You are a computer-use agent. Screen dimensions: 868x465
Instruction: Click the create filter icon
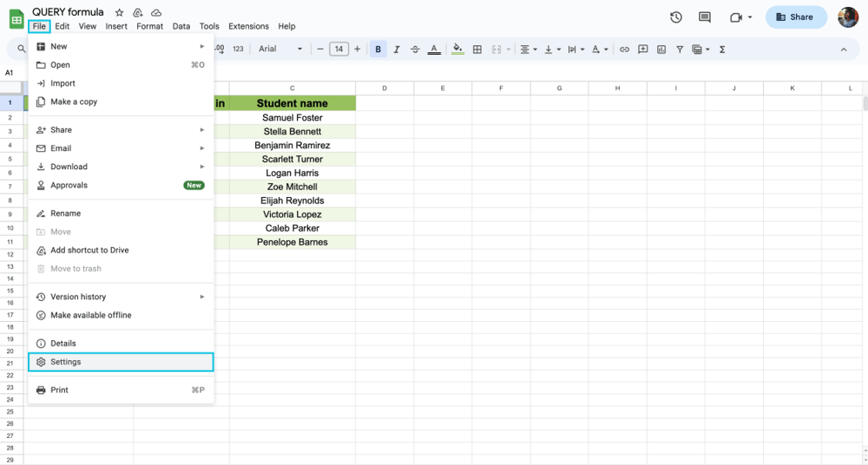tap(680, 49)
